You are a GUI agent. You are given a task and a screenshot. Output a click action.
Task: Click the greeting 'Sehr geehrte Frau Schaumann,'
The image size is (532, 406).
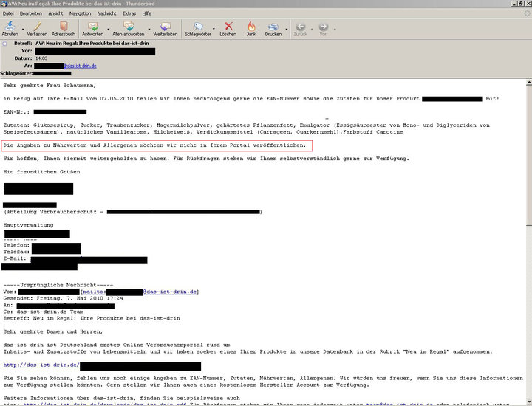pos(50,86)
